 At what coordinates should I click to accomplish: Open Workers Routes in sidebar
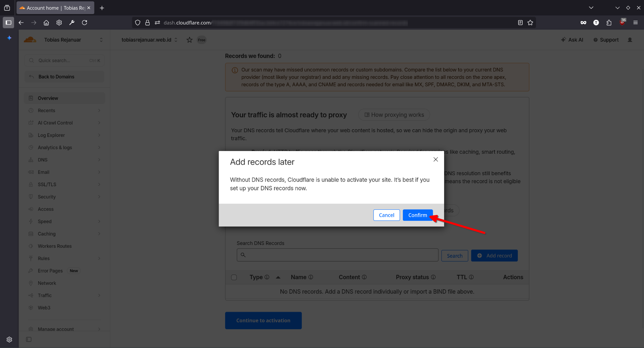tap(55, 246)
